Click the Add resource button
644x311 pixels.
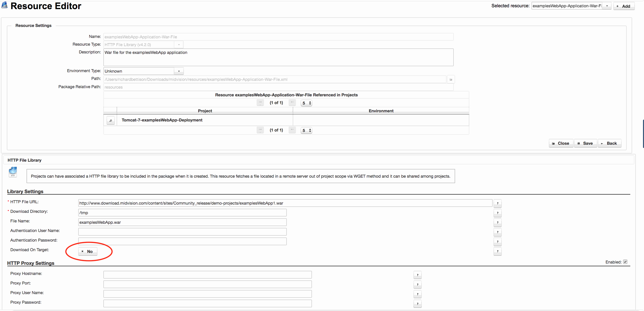pos(624,6)
